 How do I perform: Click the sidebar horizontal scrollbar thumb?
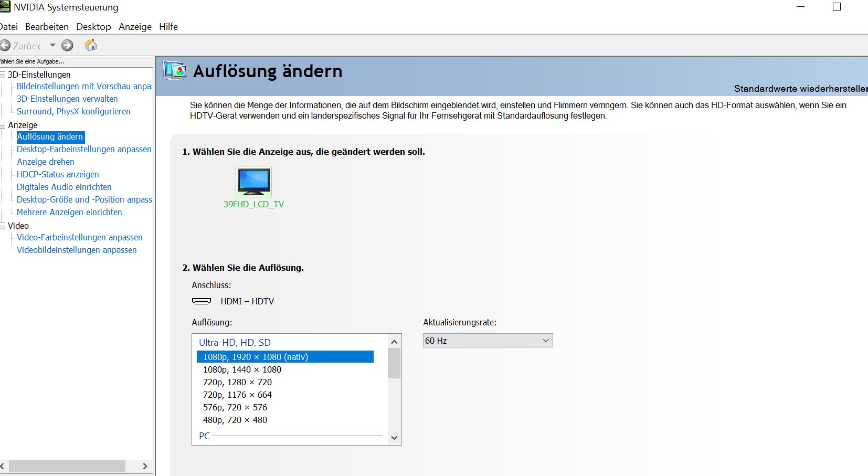pos(67,466)
